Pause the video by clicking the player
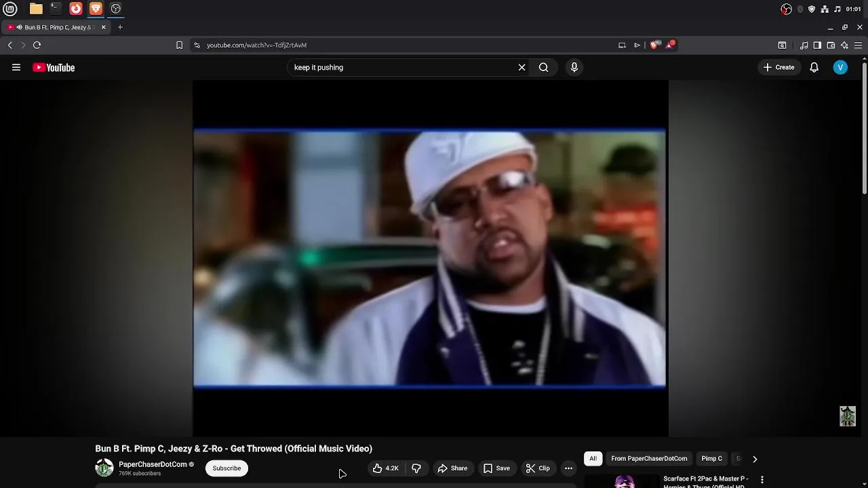This screenshot has height=488, width=868. pos(430,258)
